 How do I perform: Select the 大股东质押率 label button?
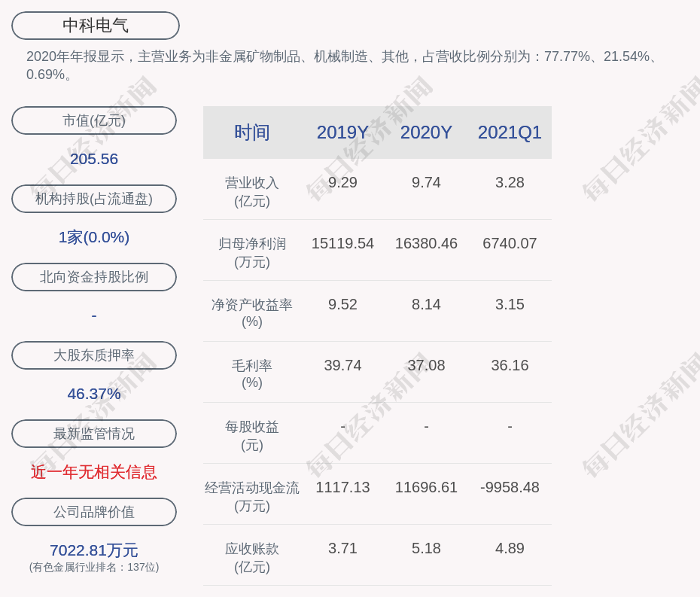pos(94,355)
